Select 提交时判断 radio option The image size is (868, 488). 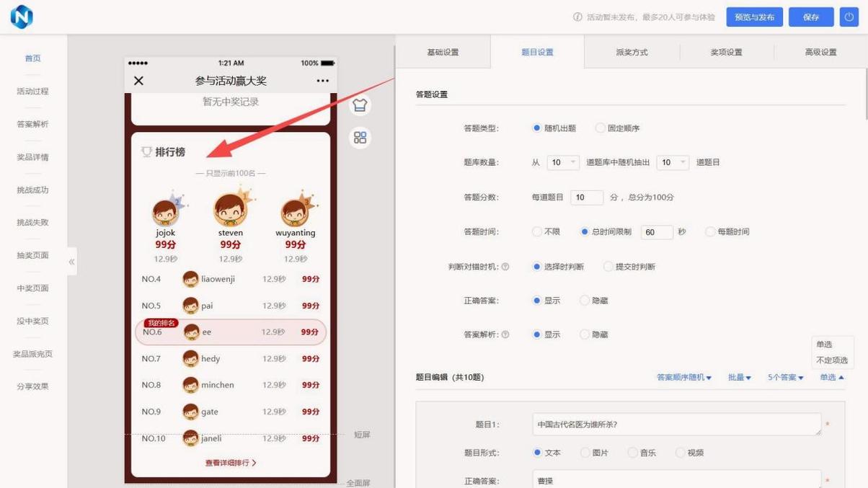coord(608,267)
